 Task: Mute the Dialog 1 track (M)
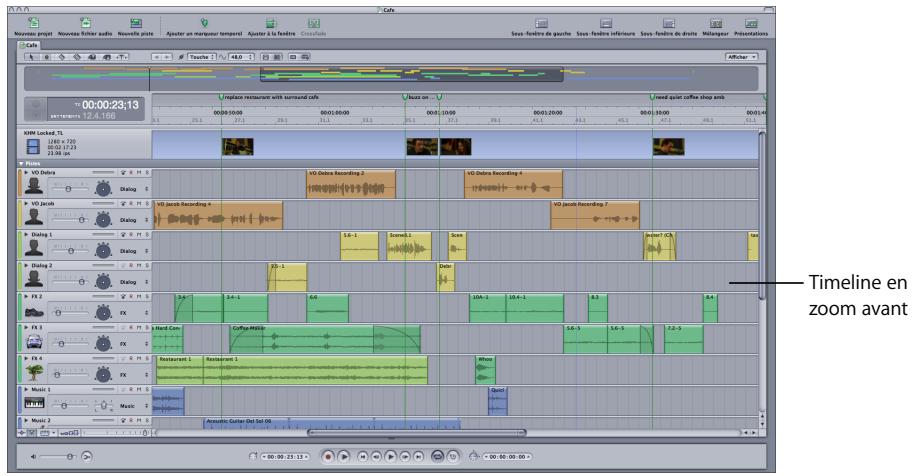pyautogui.click(x=139, y=235)
